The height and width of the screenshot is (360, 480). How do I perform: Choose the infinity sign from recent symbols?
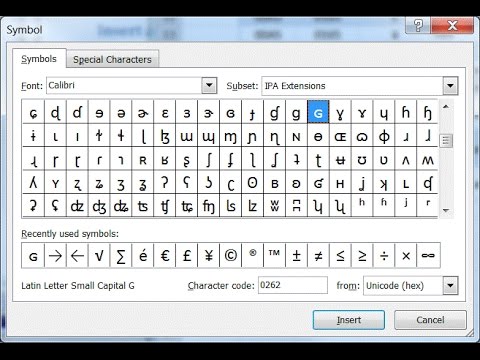[x=428, y=255]
